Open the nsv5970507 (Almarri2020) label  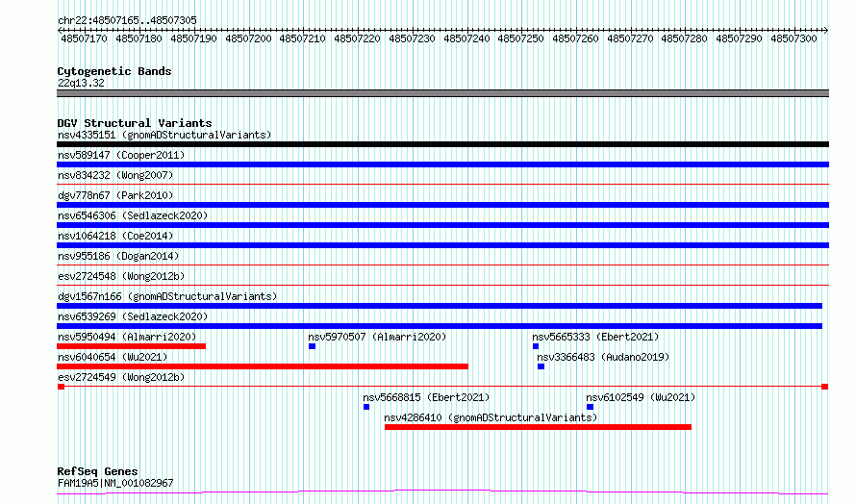tap(377, 337)
